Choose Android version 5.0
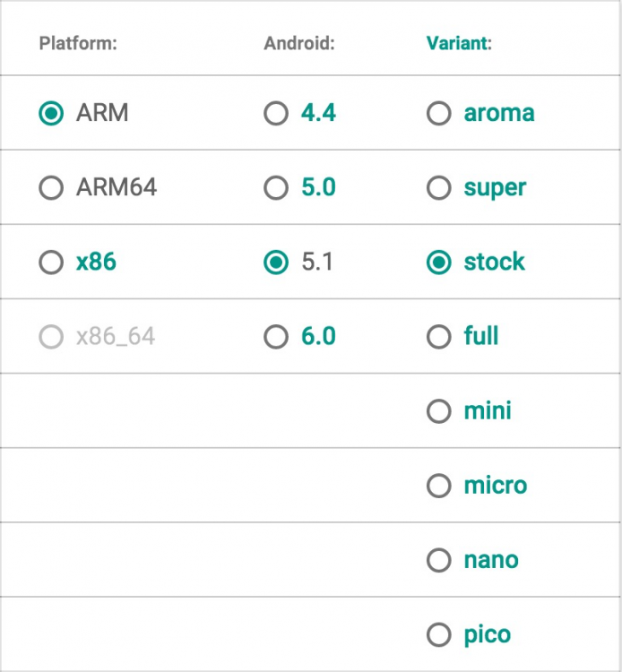Image resolution: width=622 pixels, height=672 pixels. click(276, 188)
